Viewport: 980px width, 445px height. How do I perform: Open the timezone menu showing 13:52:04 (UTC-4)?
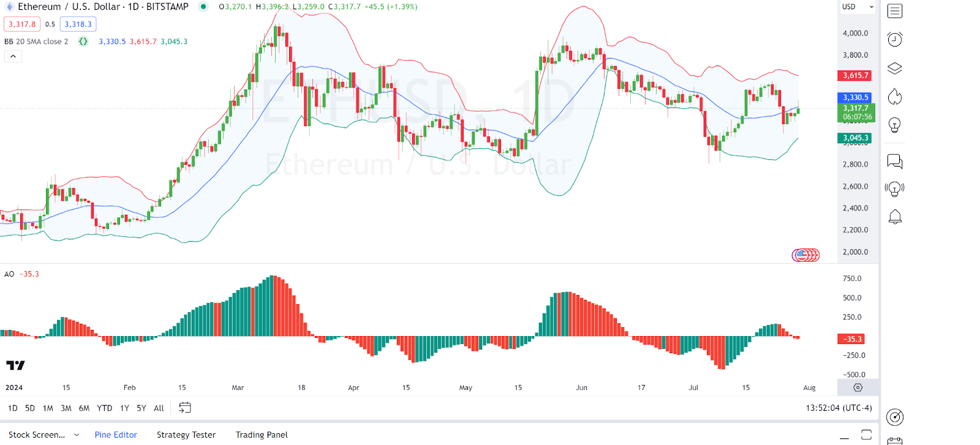point(839,408)
